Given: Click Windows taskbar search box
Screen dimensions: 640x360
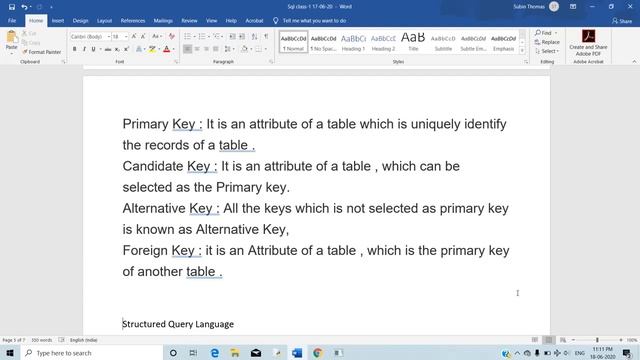Looking at the screenshot, I should [x=91, y=353].
